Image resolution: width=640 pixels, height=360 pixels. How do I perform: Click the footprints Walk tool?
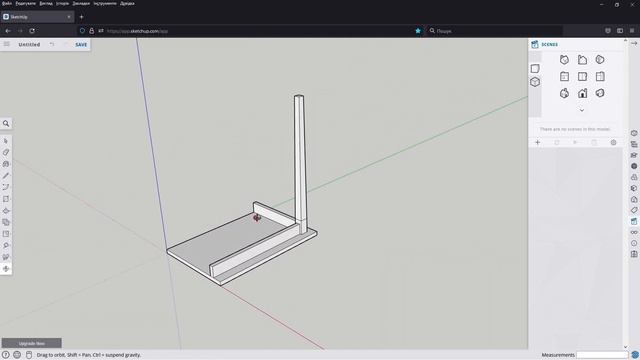point(6,257)
